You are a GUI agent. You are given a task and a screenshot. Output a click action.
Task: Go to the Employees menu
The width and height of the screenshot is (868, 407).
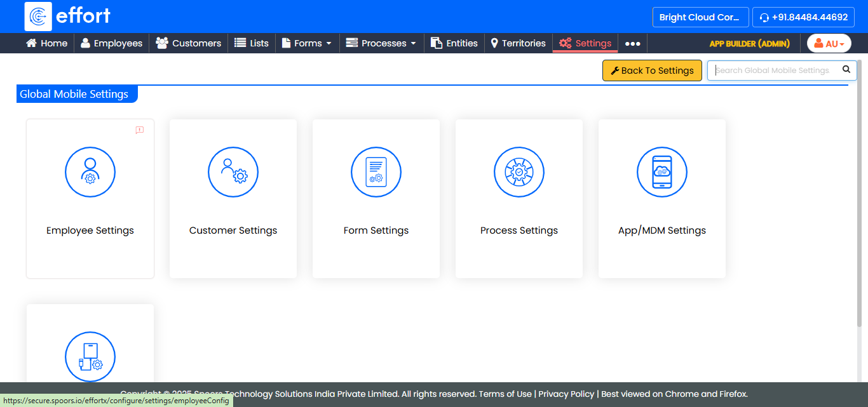[111, 43]
